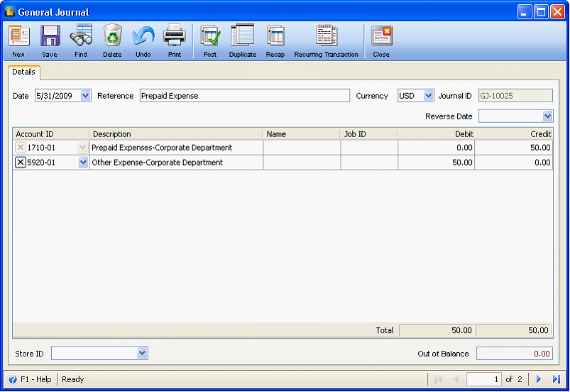Minimize the General Journal window
The image size is (570, 392).
[x=525, y=11]
